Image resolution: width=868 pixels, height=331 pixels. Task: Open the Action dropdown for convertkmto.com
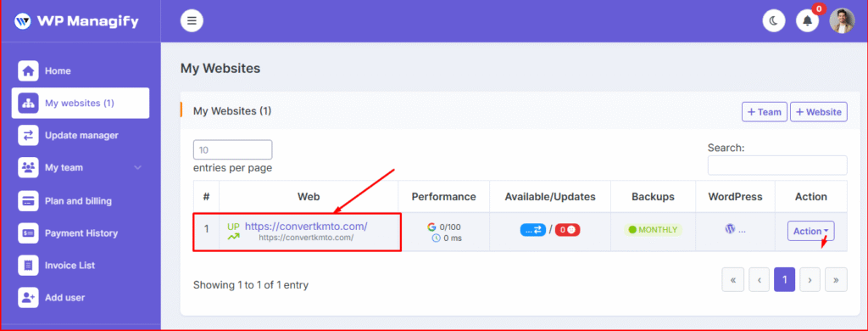tap(811, 231)
